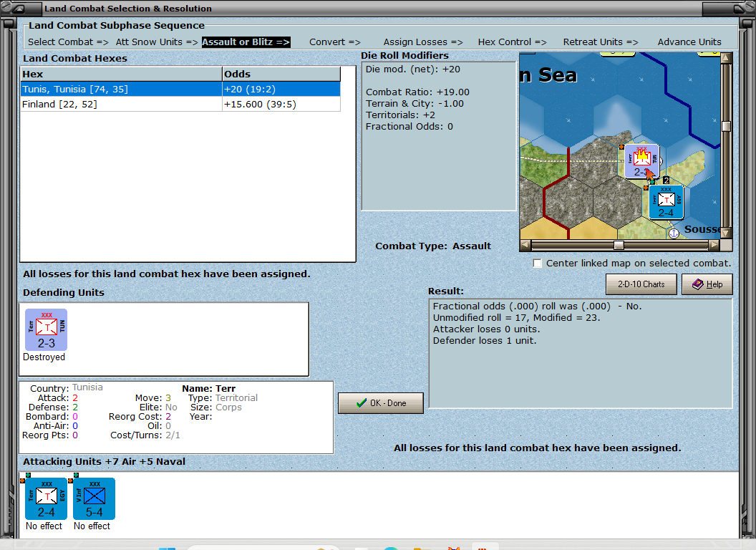Click the Egypt 2-4 unit on the map
The image size is (756, 550).
pyautogui.click(x=666, y=202)
